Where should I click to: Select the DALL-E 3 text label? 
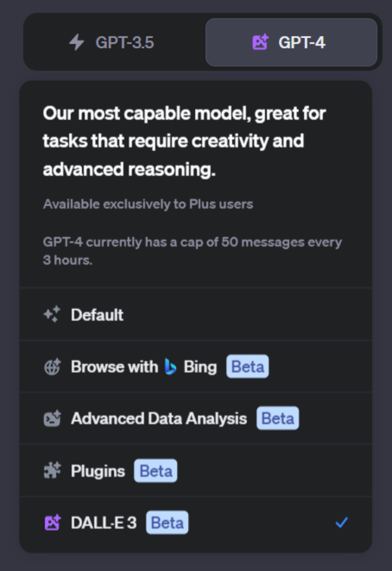coord(103,523)
